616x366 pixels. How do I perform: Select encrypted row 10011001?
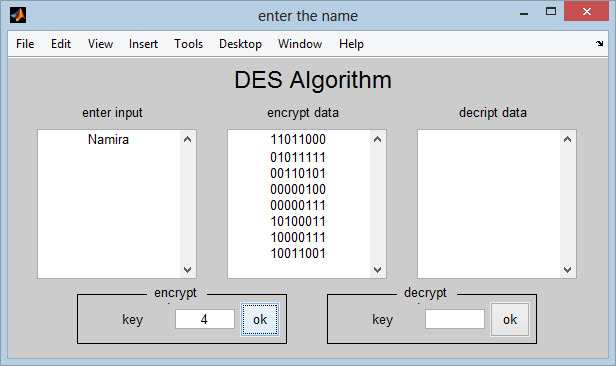coord(298,253)
